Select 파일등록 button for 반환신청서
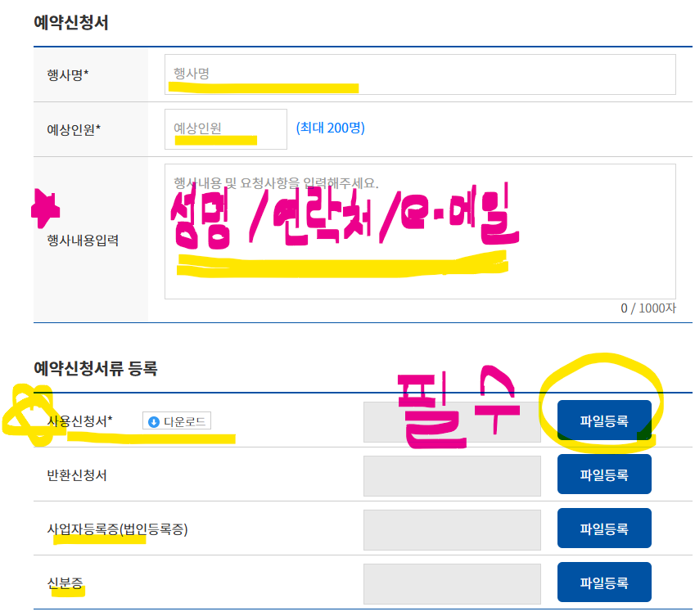Screen dimensions: 695x616 (x=604, y=474)
